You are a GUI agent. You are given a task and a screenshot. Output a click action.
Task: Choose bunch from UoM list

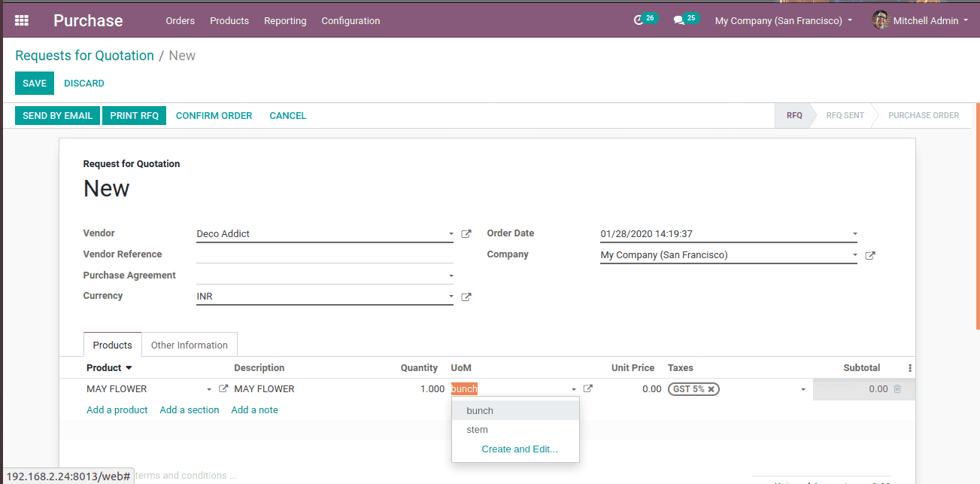(515, 410)
